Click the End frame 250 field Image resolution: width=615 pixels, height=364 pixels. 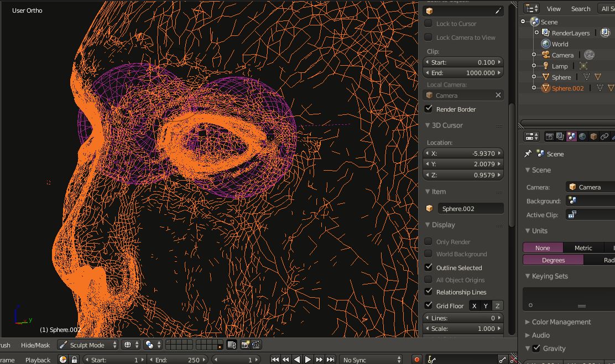point(178,360)
